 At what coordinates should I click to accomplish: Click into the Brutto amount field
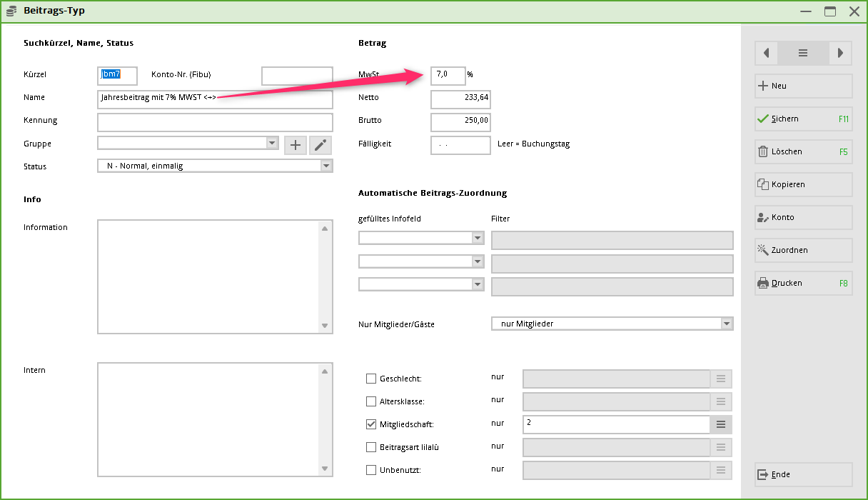tap(460, 121)
